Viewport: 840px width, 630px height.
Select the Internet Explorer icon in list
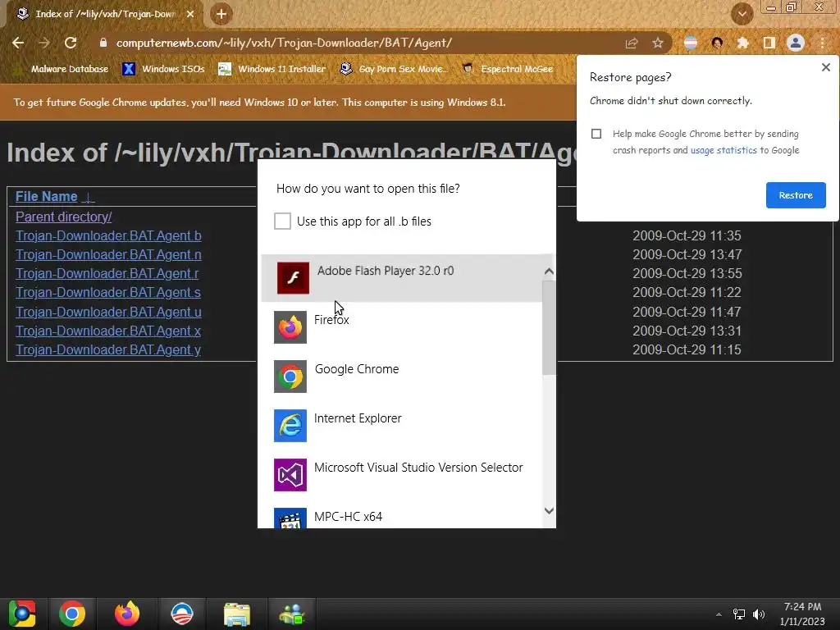coord(290,426)
